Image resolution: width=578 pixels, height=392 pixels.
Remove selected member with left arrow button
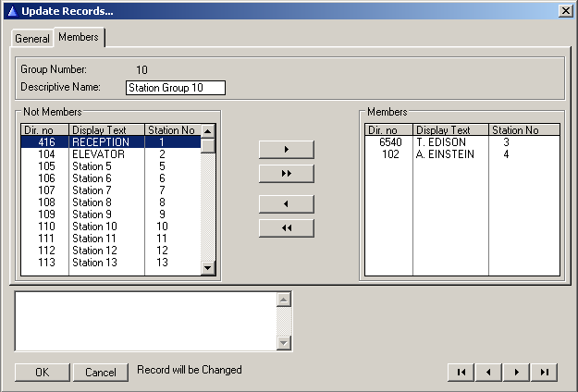pyautogui.click(x=287, y=203)
